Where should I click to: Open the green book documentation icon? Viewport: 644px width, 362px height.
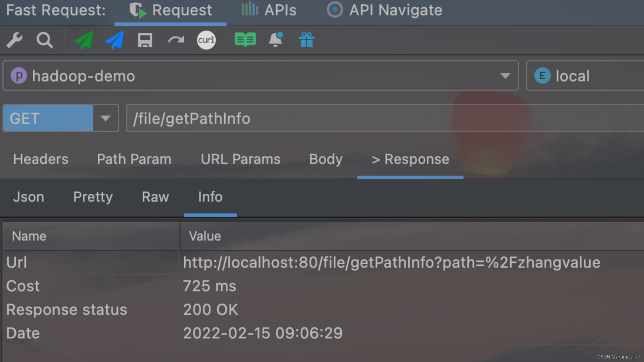click(x=245, y=40)
